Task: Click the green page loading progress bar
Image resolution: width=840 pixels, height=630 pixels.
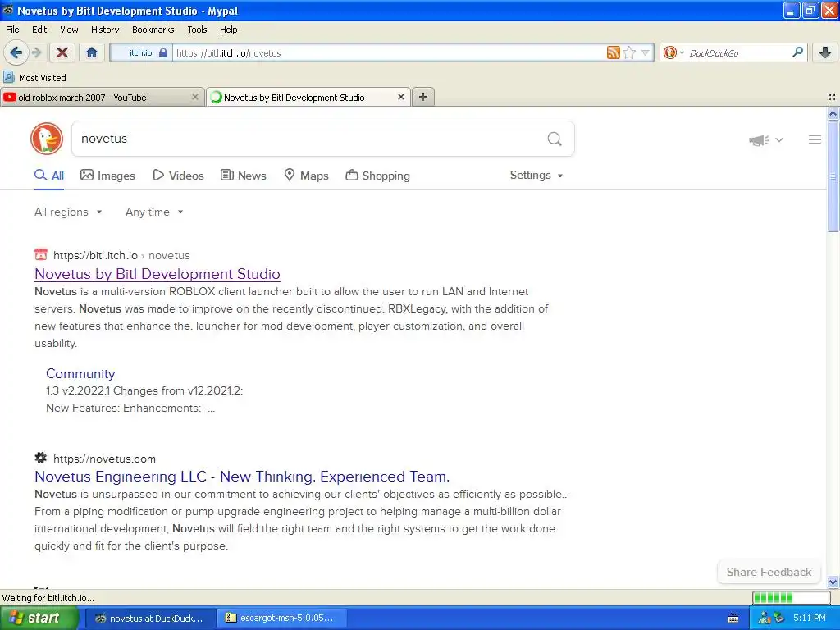Action: (792, 597)
